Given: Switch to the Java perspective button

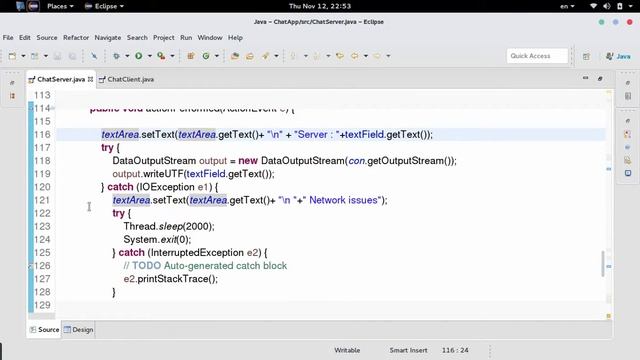Looking at the screenshot, I should 618,56.
